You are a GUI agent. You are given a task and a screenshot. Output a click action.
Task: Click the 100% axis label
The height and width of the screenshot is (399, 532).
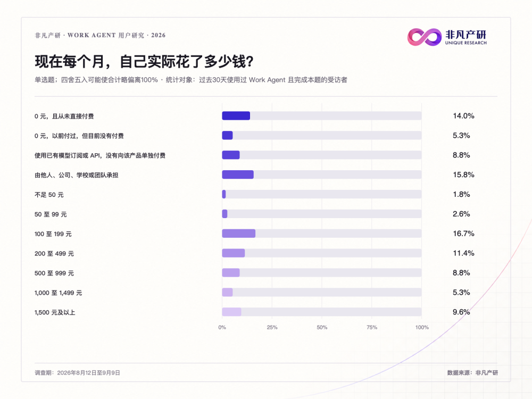pyautogui.click(x=422, y=327)
